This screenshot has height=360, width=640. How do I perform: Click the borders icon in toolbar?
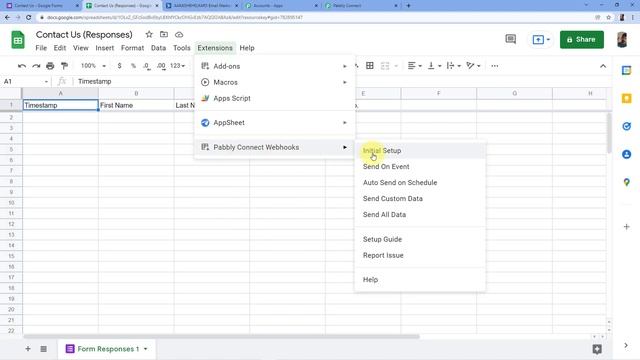370,66
